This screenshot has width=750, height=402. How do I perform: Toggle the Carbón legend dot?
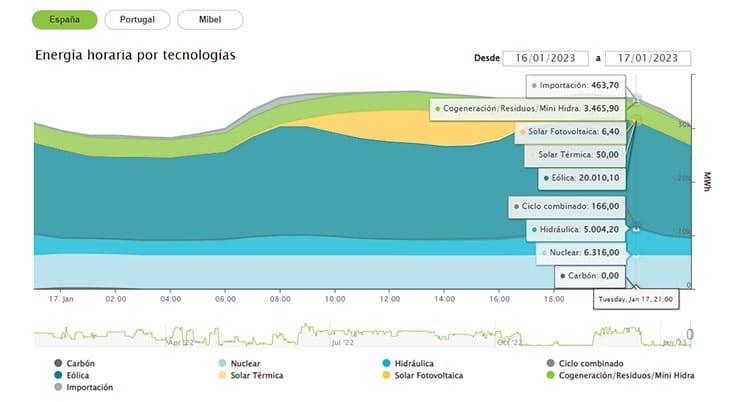59,363
